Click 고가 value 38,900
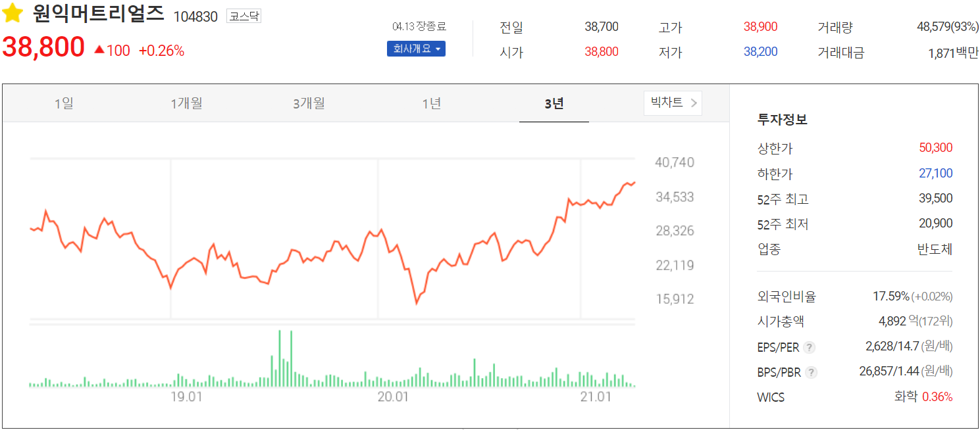 (x=760, y=27)
